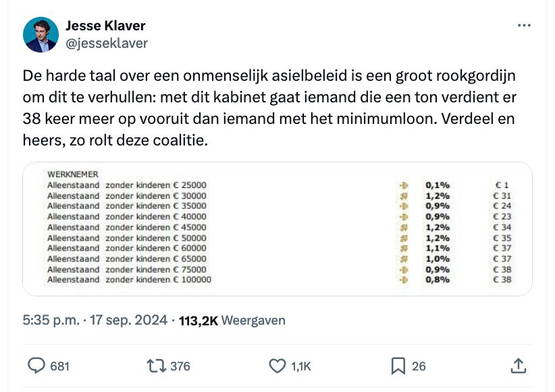555x392 pixels.
Task: Like the tweet with heart icon
Action: 277,366
